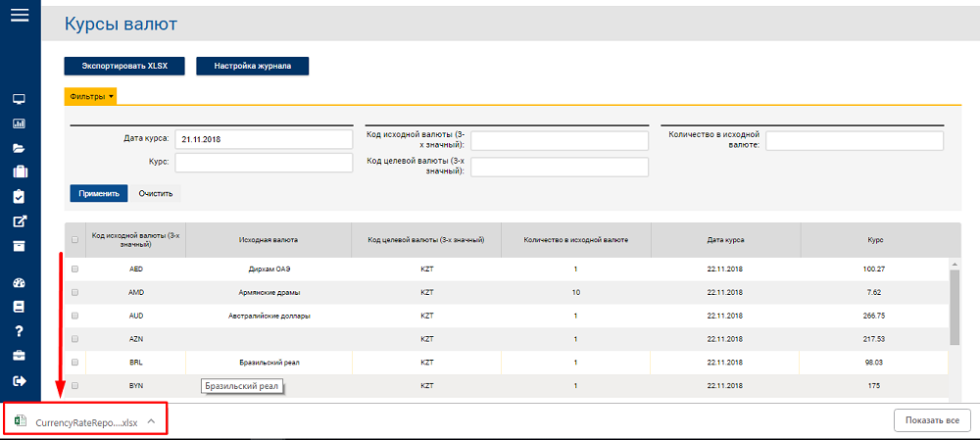
Task: Open the bar chart sidebar icon
Action: click(x=19, y=123)
